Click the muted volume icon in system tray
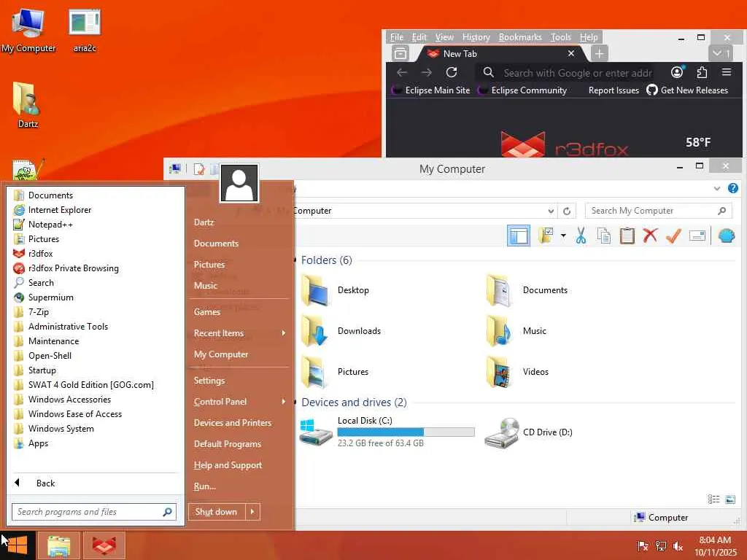Image resolution: width=747 pixels, height=560 pixels. [678, 546]
